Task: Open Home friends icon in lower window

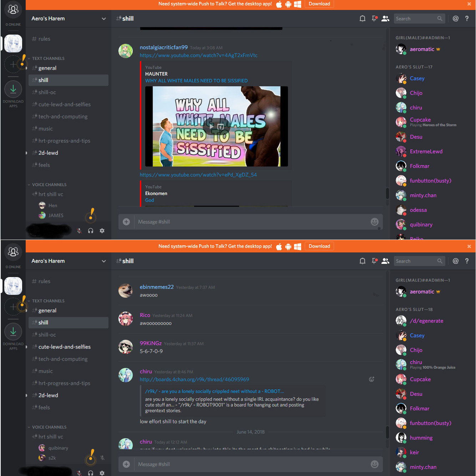Action: pos(13,252)
